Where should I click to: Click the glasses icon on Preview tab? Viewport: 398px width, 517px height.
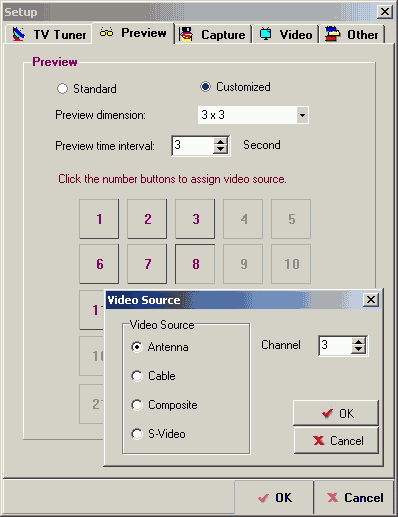click(x=107, y=33)
